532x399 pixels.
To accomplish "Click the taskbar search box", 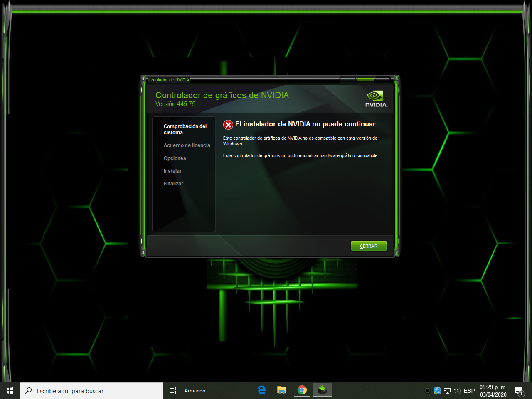I will [x=91, y=391].
